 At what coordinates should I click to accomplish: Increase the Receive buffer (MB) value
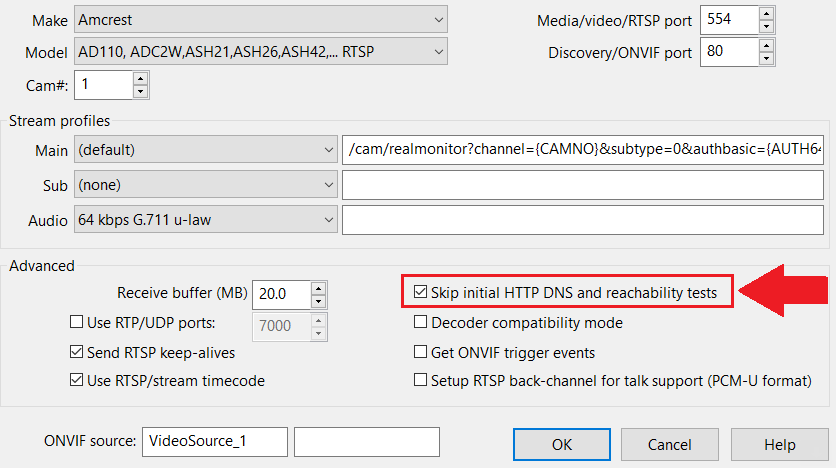[318, 288]
